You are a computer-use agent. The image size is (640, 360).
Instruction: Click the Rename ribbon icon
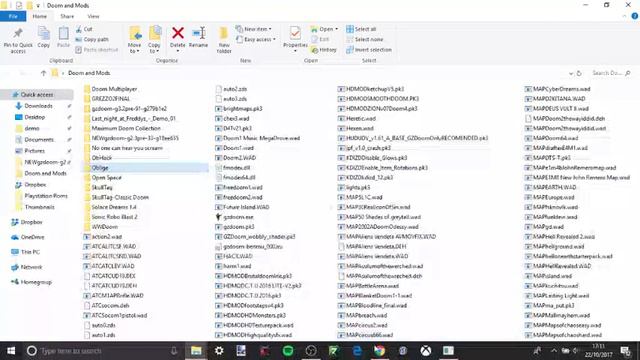coord(198,37)
